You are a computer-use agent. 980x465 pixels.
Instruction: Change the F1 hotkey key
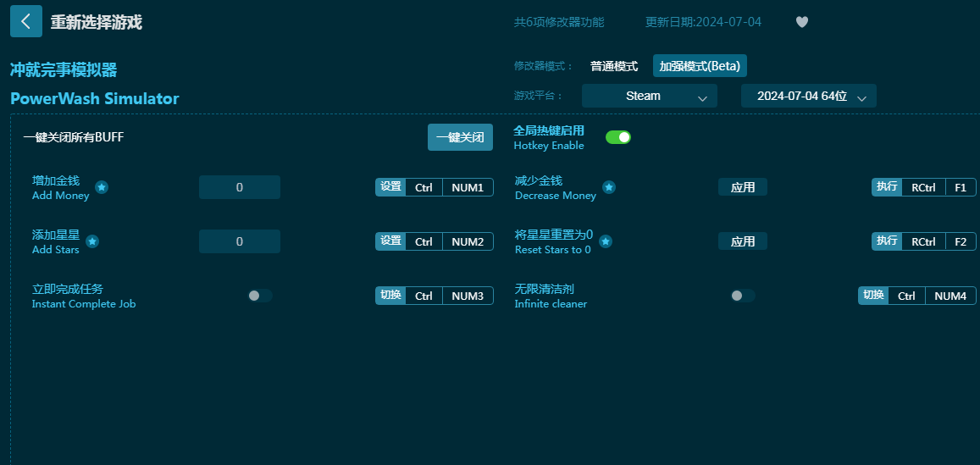click(961, 187)
